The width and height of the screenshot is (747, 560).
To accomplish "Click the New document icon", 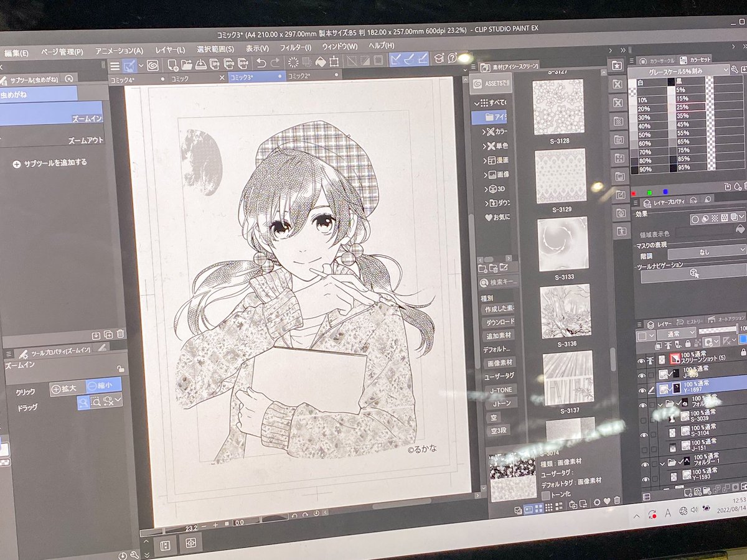I will [x=172, y=64].
